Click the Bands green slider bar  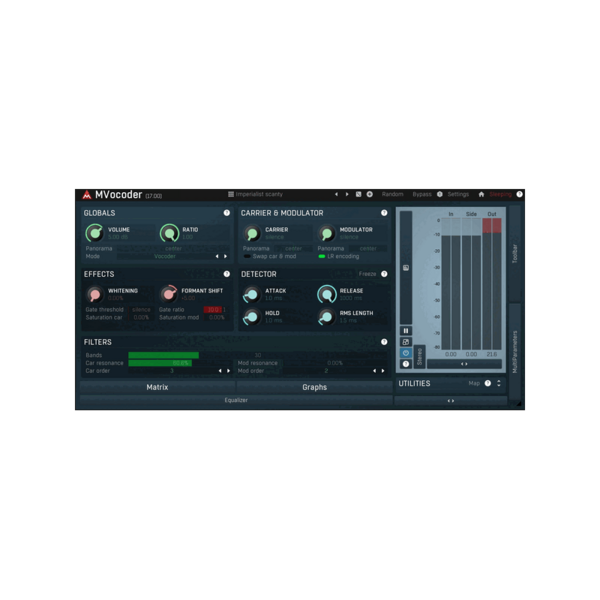(x=163, y=355)
